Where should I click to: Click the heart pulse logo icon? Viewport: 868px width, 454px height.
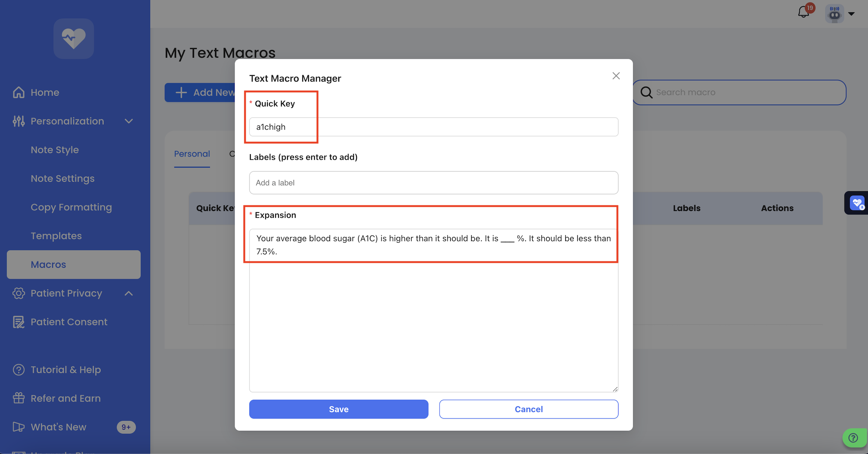(74, 38)
